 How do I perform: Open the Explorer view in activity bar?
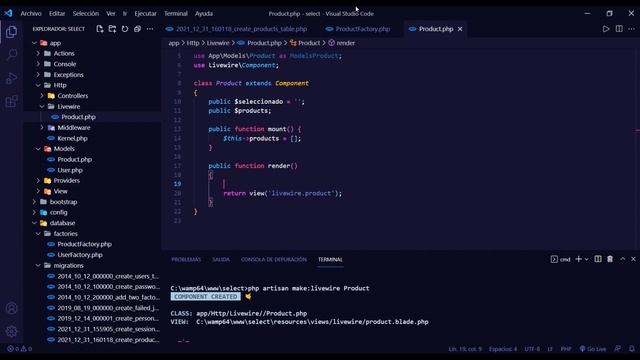(11, 32)
